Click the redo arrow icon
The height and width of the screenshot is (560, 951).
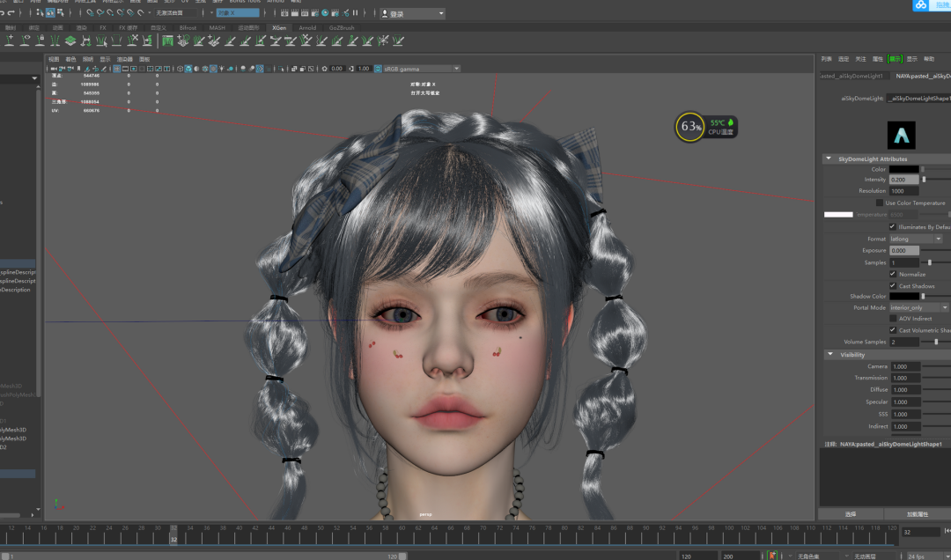point(11,12)
